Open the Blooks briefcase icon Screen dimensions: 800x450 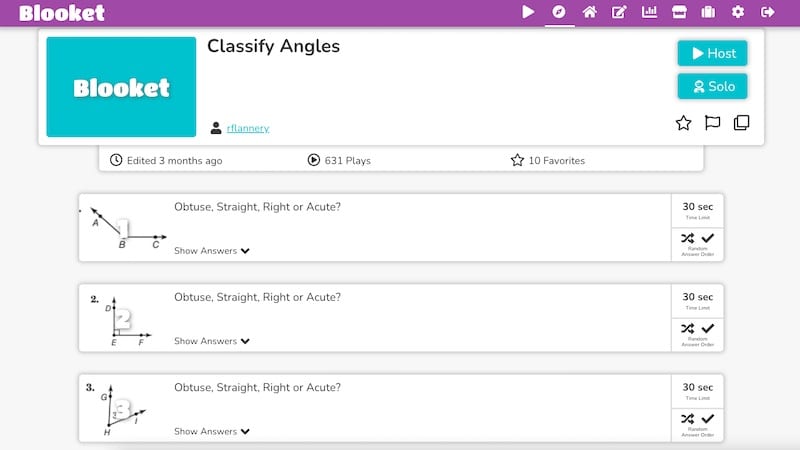708,12
